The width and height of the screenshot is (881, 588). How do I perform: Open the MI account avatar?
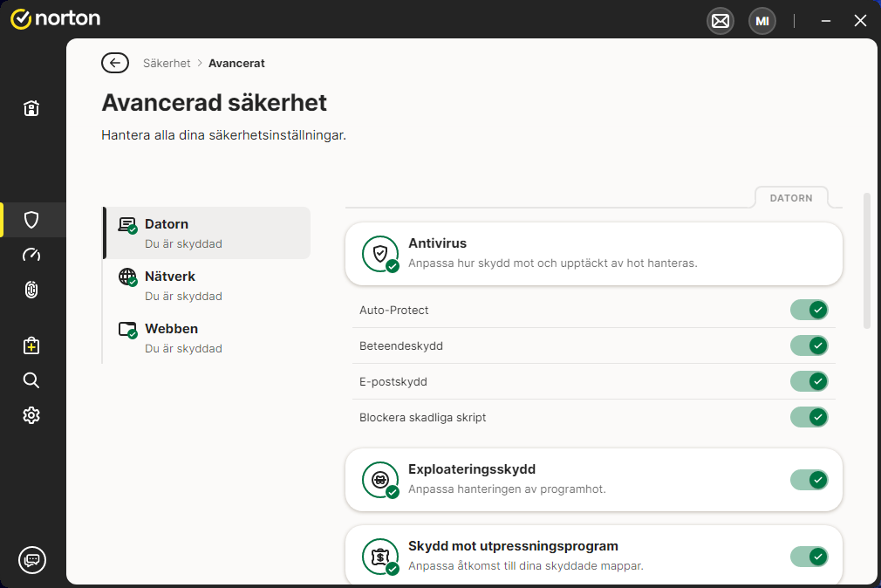[x=761, y=20]
